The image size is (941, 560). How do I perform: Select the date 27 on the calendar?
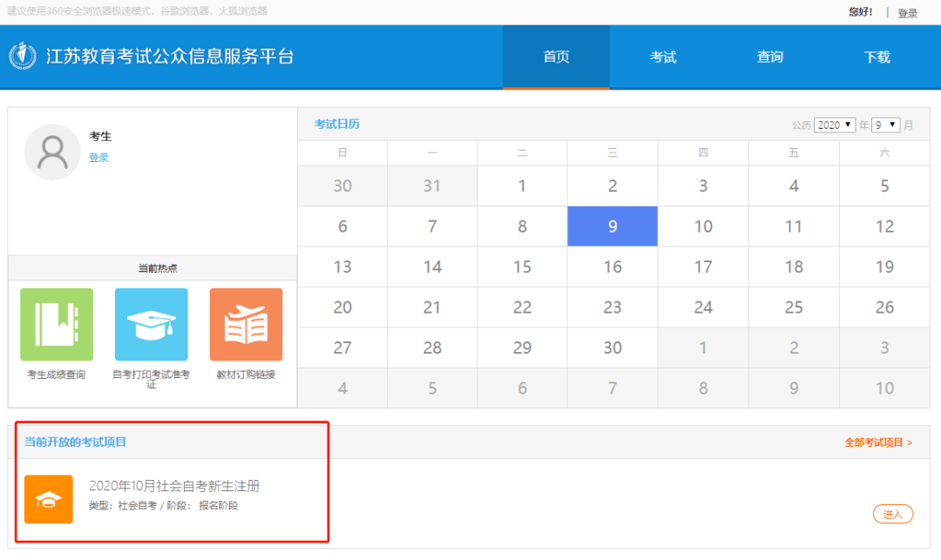(342, 347)
